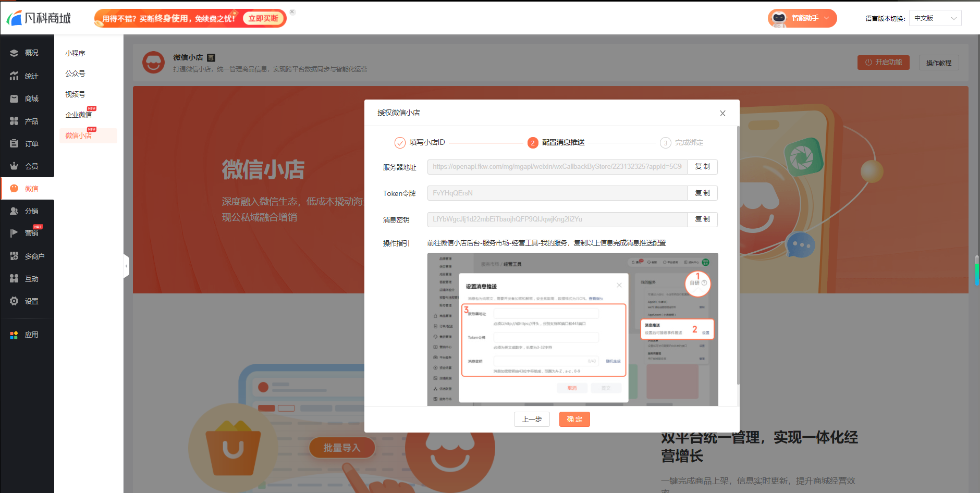Viewport: 980px width, 493px height.
Task: Open the 中文版 language dropdown
Action: (x=935, y=18)
